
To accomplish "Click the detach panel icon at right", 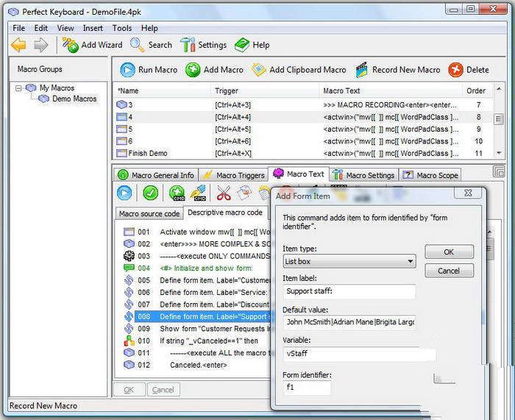I will [x=499, y=171].
